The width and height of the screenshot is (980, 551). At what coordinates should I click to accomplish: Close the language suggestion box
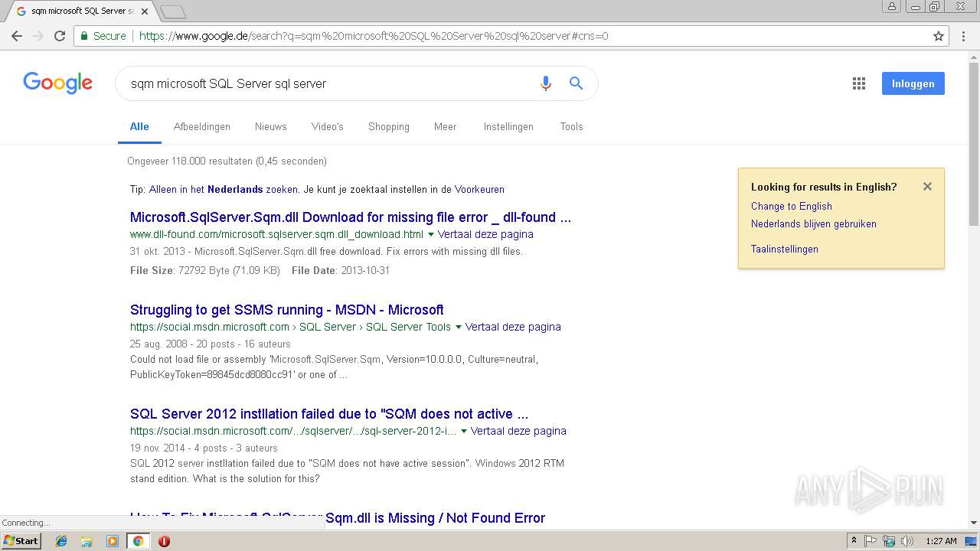pyautogui.click(x=927, y=187)
